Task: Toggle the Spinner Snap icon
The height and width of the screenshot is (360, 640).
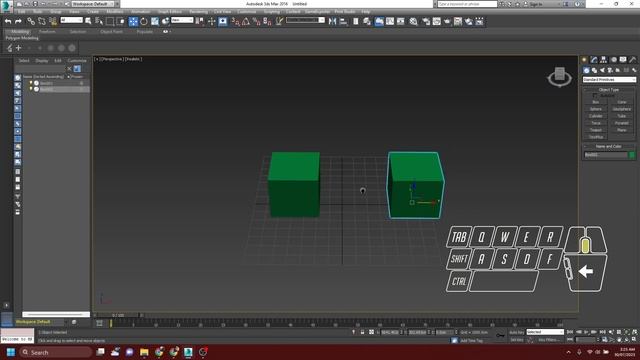Action: pyautogui.click(x=267, y=21)
